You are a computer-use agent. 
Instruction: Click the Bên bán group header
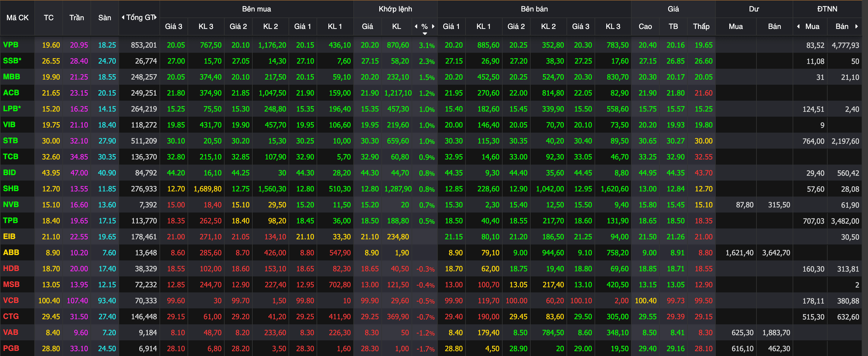534,9
